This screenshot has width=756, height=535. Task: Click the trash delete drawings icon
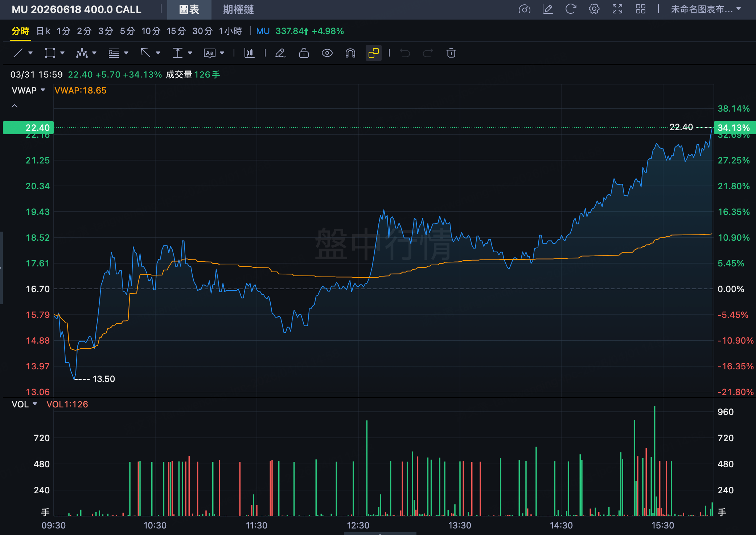pyautogui.click(x=451, y=53)
